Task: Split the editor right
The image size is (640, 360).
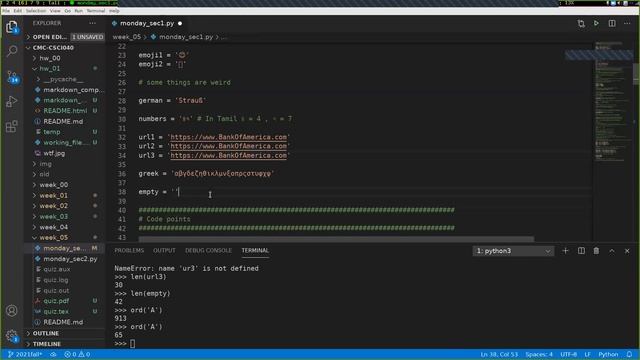Action: [612, 23]
